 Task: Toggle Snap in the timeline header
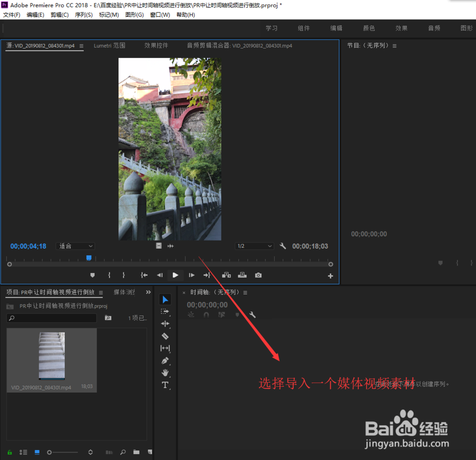click(x=207, y=315)
